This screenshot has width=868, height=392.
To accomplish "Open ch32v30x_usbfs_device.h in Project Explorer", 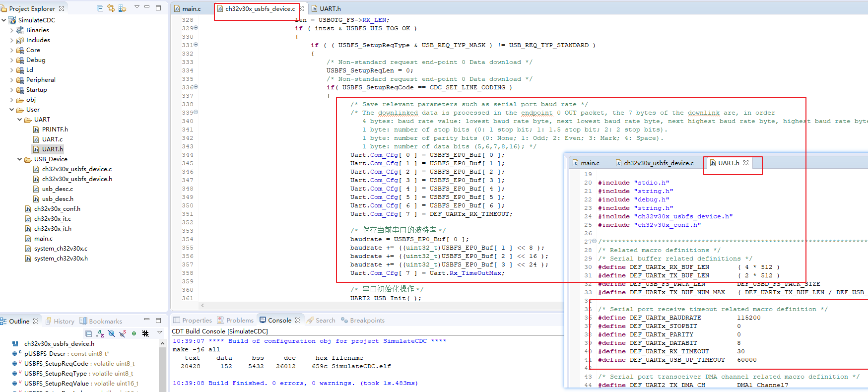I will tap(72, 179).
